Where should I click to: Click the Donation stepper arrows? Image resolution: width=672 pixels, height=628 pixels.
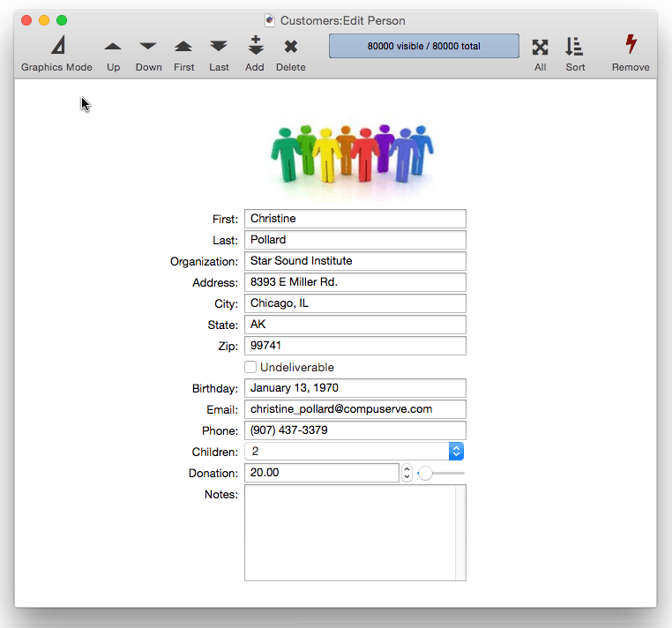407,473
